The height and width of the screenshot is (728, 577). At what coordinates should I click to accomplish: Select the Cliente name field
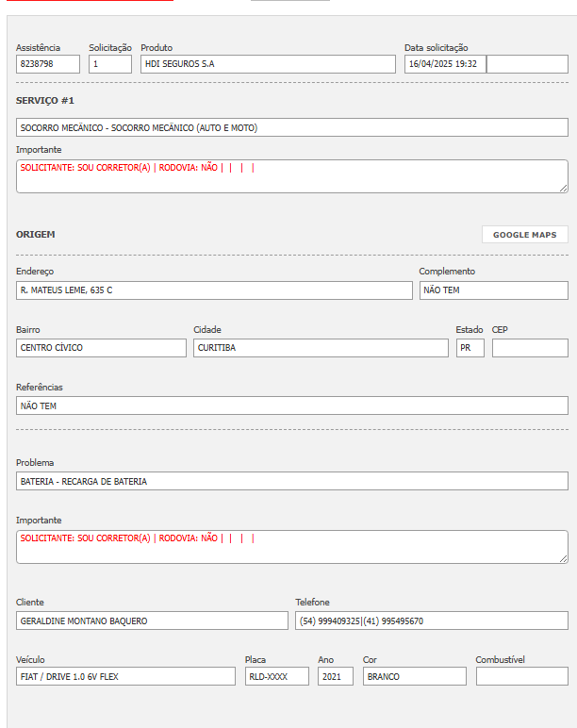152,620
